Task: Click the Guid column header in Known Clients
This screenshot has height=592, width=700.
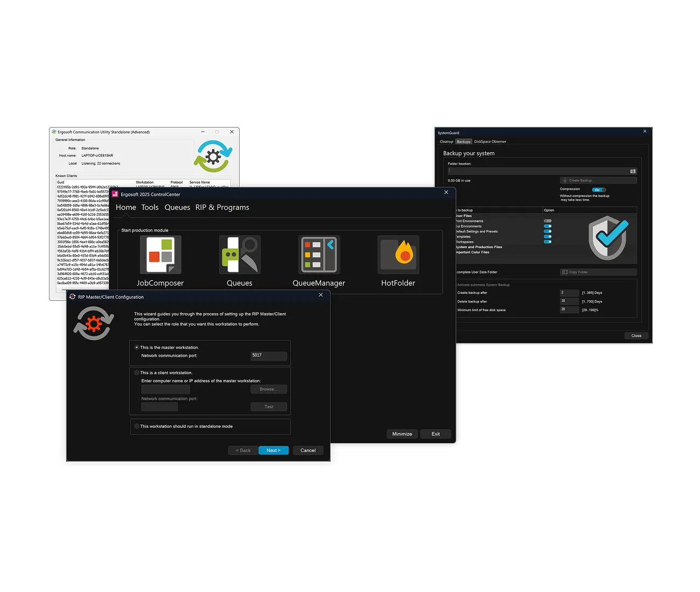Action: tap(61, 182)
